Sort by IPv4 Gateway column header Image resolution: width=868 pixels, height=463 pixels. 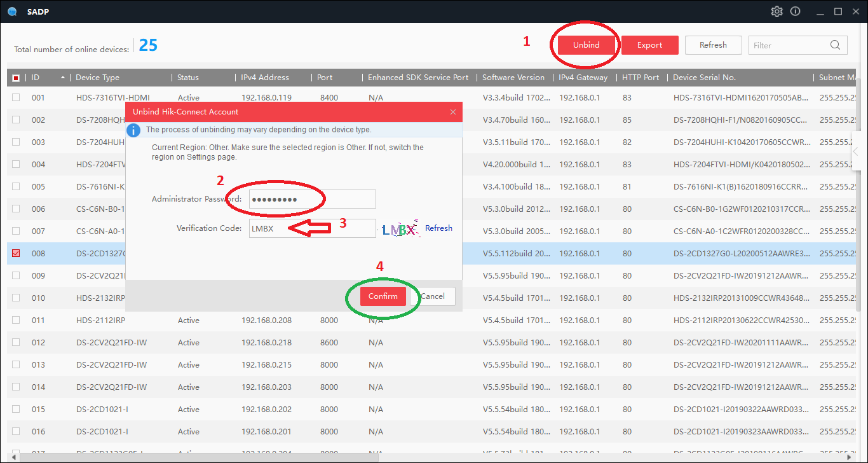583,78
